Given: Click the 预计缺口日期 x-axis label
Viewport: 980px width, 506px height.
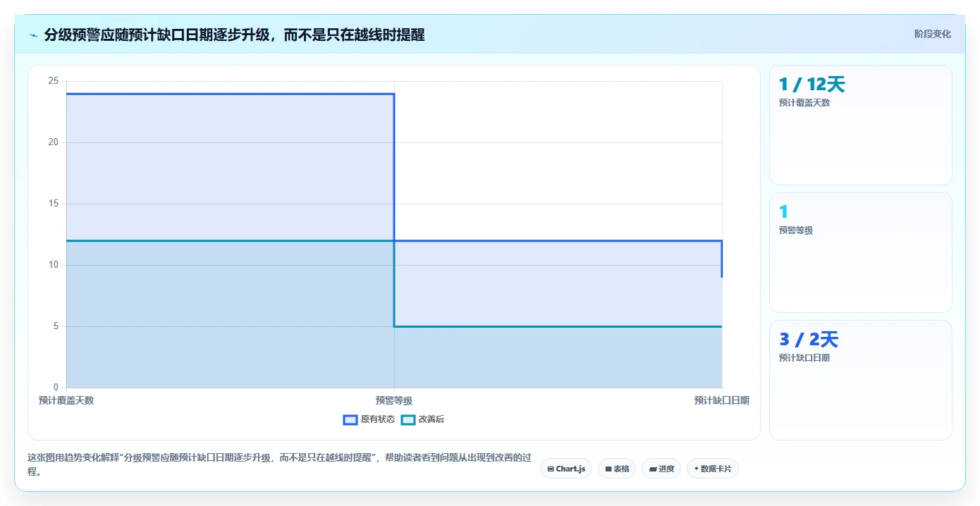Looking at the screenshot, I should (721, 400).
